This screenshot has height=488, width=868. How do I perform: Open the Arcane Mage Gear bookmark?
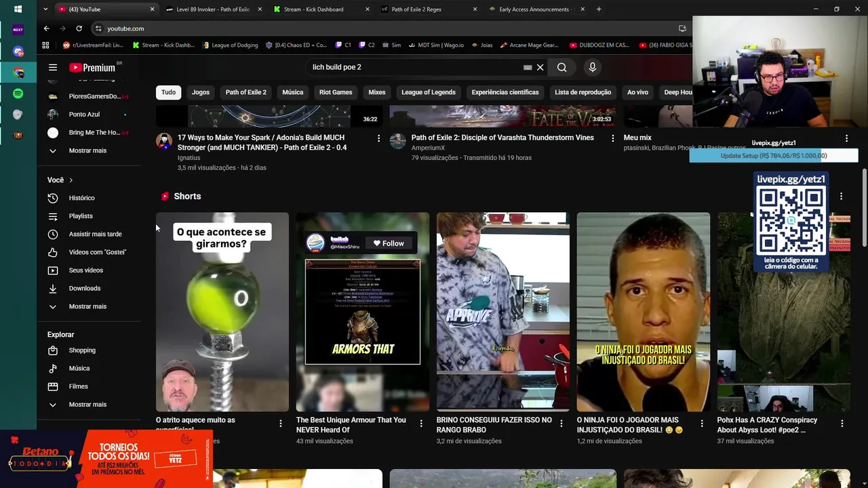[529, 45]
